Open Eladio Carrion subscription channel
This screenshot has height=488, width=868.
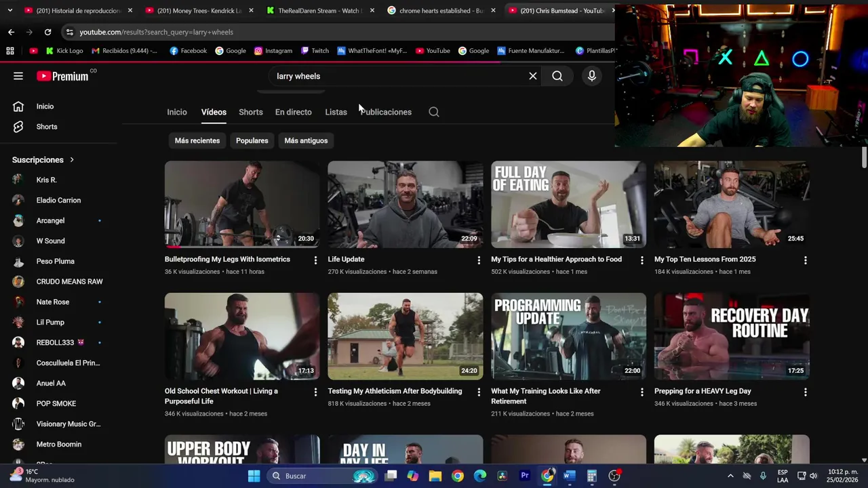[x=59, y=200]
